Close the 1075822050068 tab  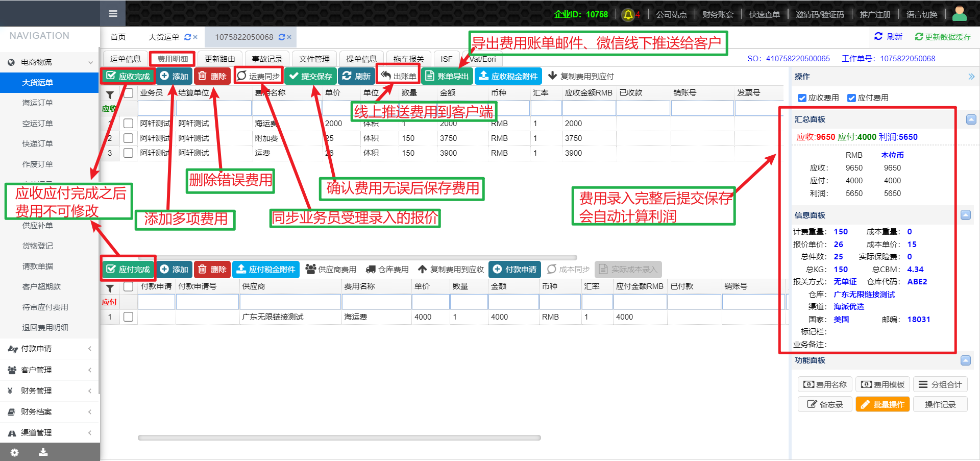pos(289,37)
